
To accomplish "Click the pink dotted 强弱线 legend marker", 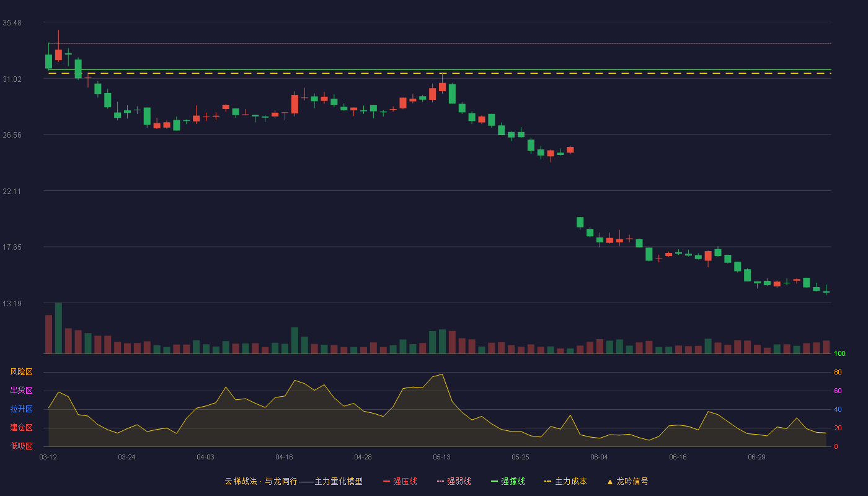I will (x=440, y=481).
